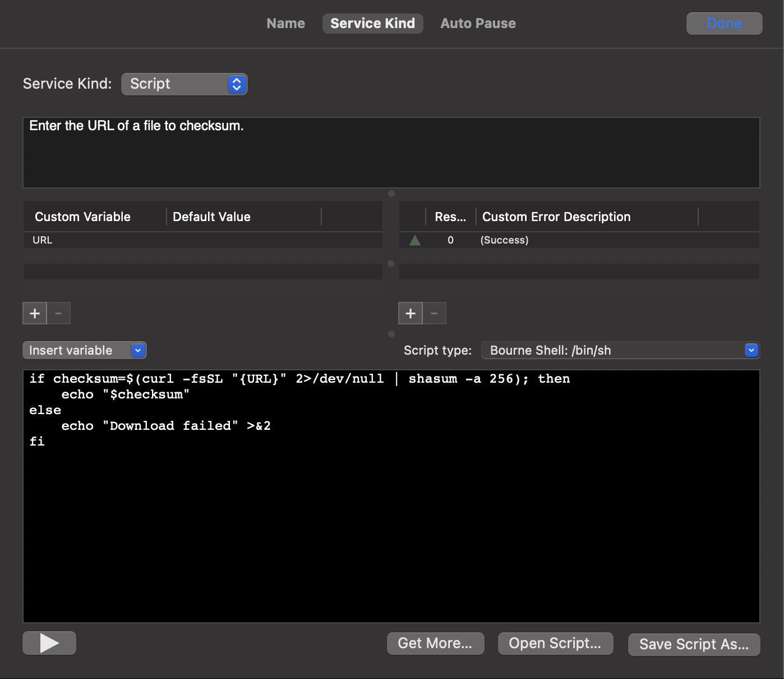Click the 'Download failed' echo script line
The image size is (784, 679).
point(166,426)
